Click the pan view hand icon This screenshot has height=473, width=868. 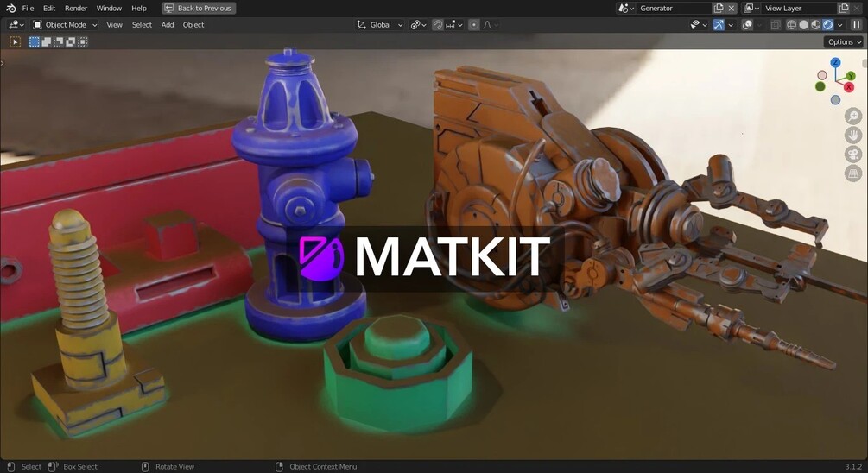853,135
